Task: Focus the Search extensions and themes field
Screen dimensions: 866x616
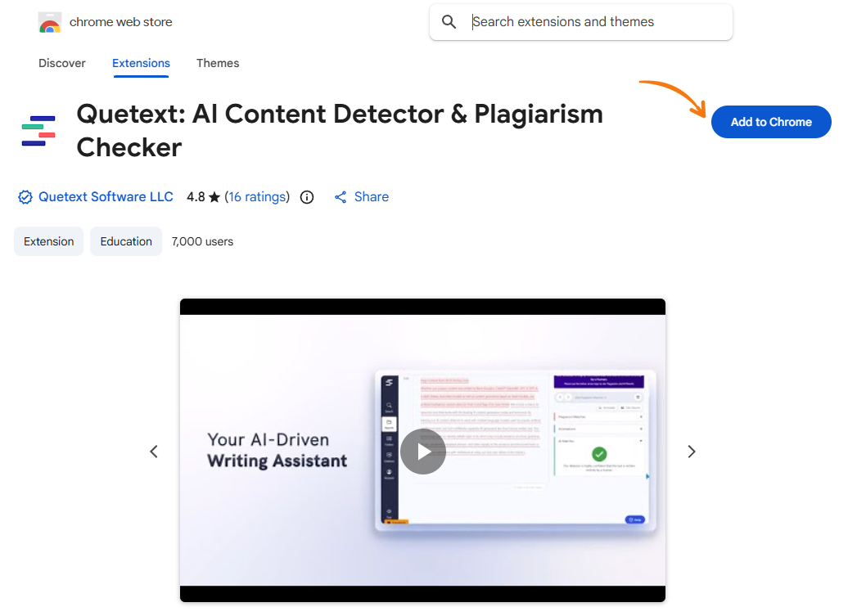Action: (x=581, y=22)
